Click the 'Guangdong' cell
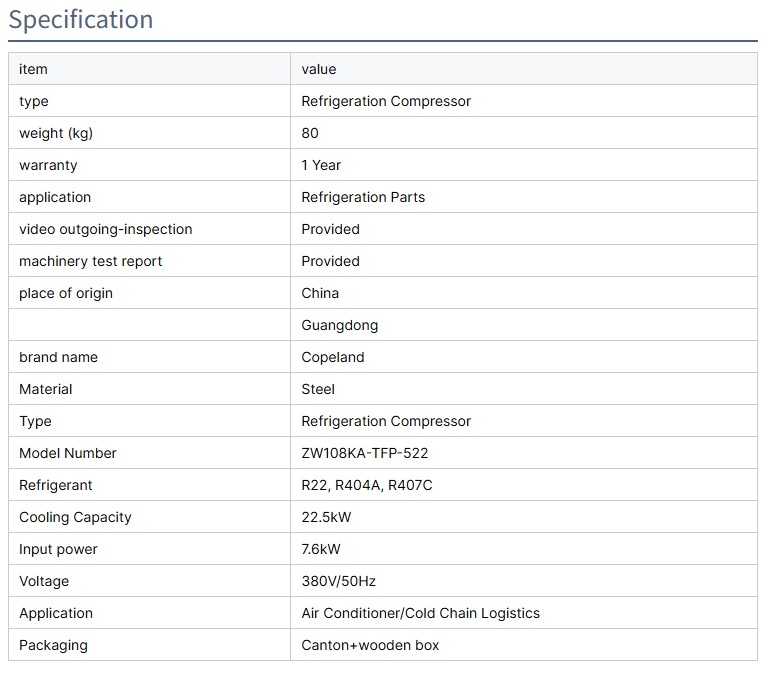The height and width of the screenshot is (673, 768). (x=340, y=325)
